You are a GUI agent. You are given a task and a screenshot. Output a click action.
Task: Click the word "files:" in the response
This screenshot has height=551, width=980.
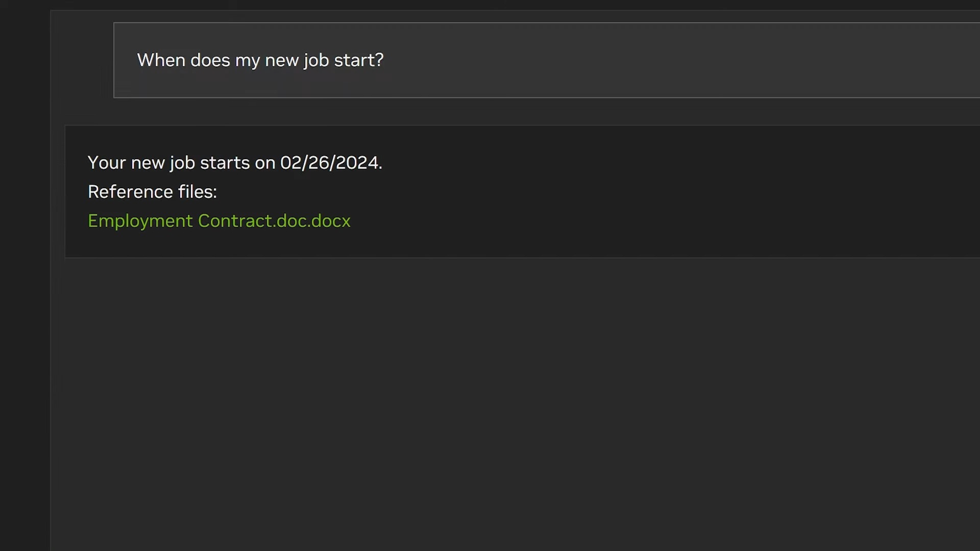tap(198, 192)
